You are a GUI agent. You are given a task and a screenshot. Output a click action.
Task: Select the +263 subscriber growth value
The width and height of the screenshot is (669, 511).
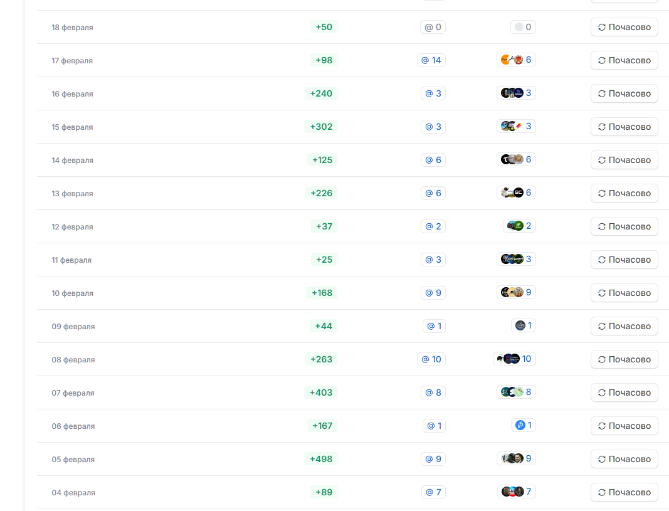coord(321,360)
